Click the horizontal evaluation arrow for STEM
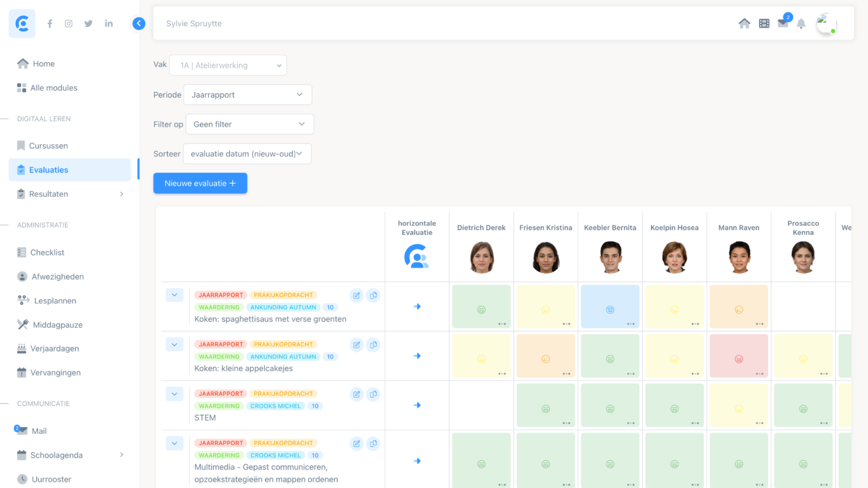Image resolution: width=868 pixels, height=488 pixels. click(x=417, y=405)
